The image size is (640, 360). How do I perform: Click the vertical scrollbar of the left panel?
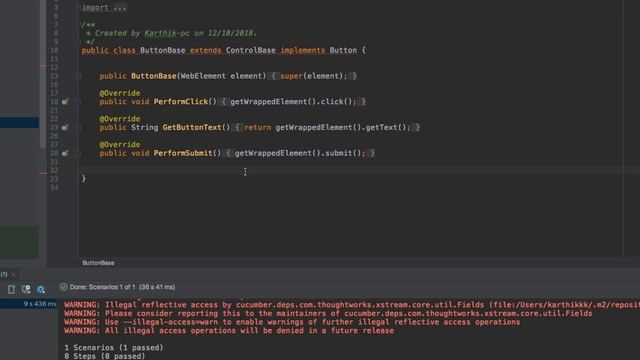click(x=43, y=73)
